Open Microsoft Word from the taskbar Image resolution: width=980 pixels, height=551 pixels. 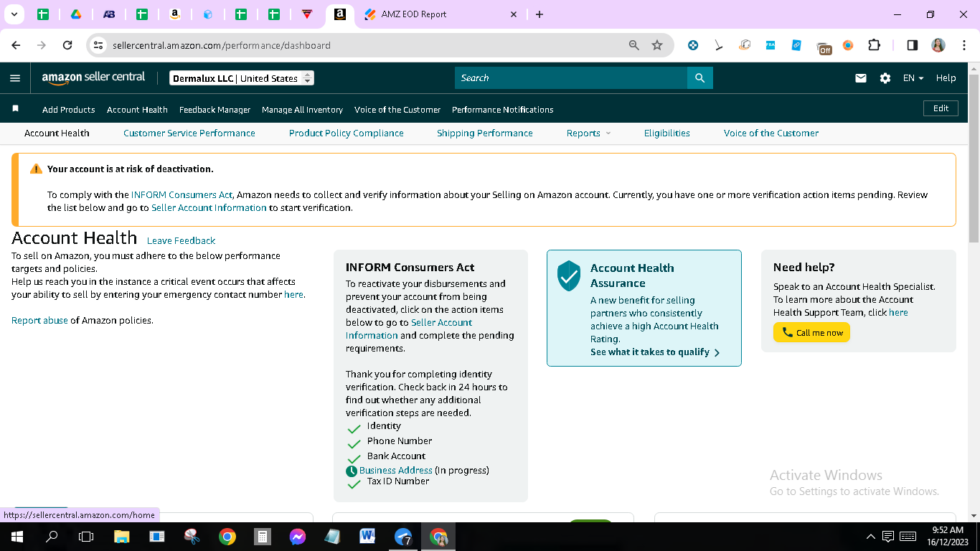click(x=367, y=537)
